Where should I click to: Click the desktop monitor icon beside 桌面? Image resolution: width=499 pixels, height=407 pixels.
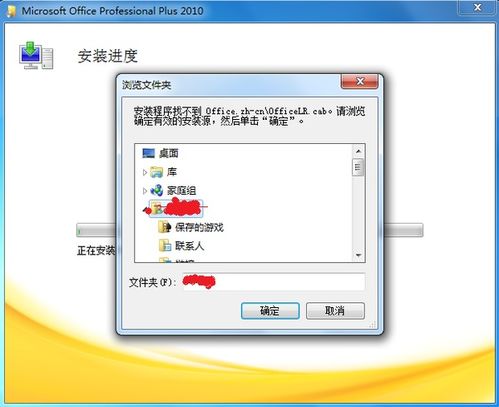point(148,153)
